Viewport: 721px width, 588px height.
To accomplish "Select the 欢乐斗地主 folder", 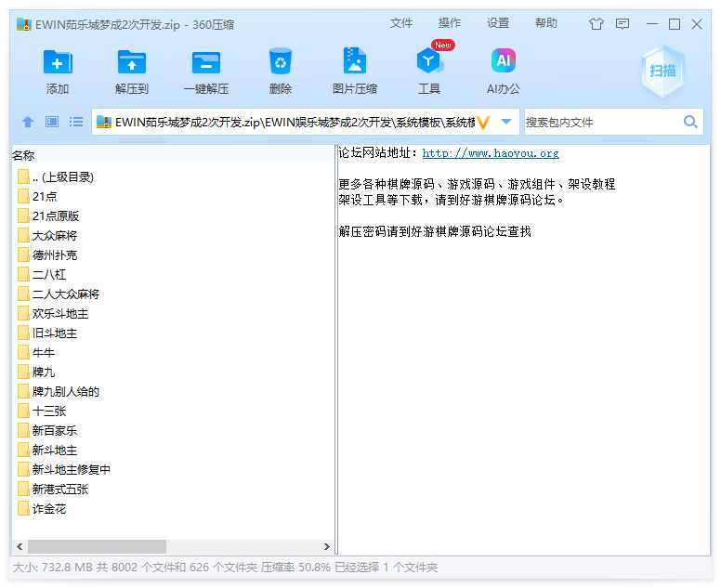I will (53, 314).
